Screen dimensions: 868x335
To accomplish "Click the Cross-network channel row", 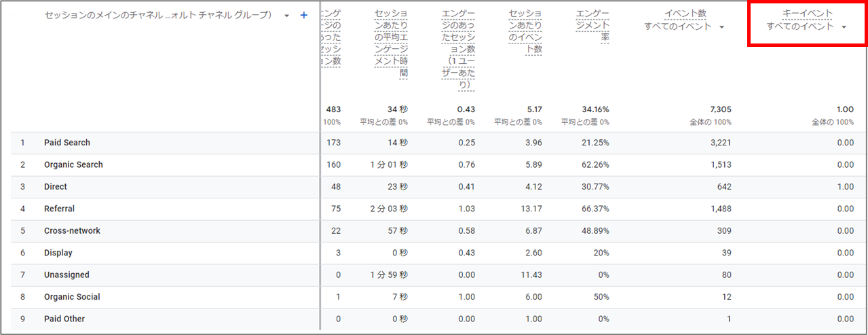I will tap(71, 231).
